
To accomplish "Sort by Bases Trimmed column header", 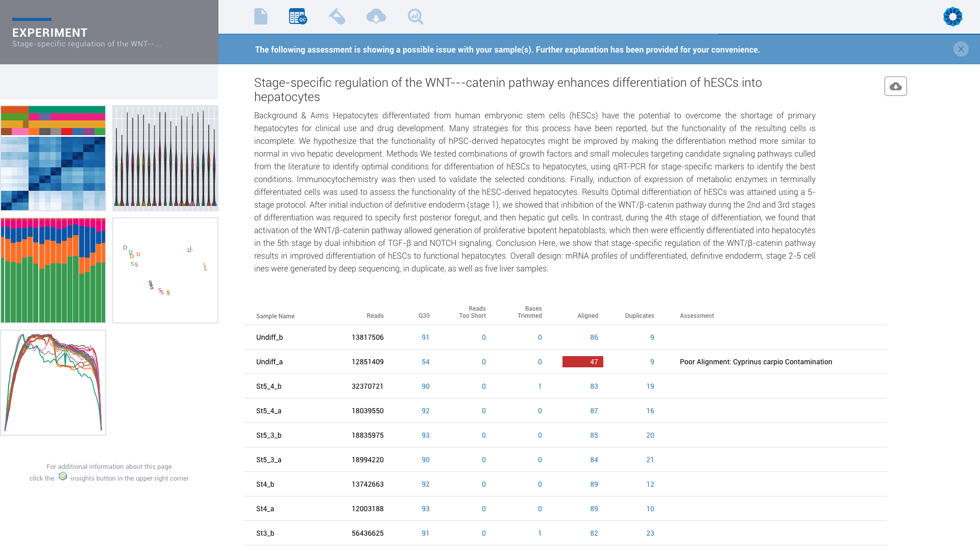I will pos(530,312).
